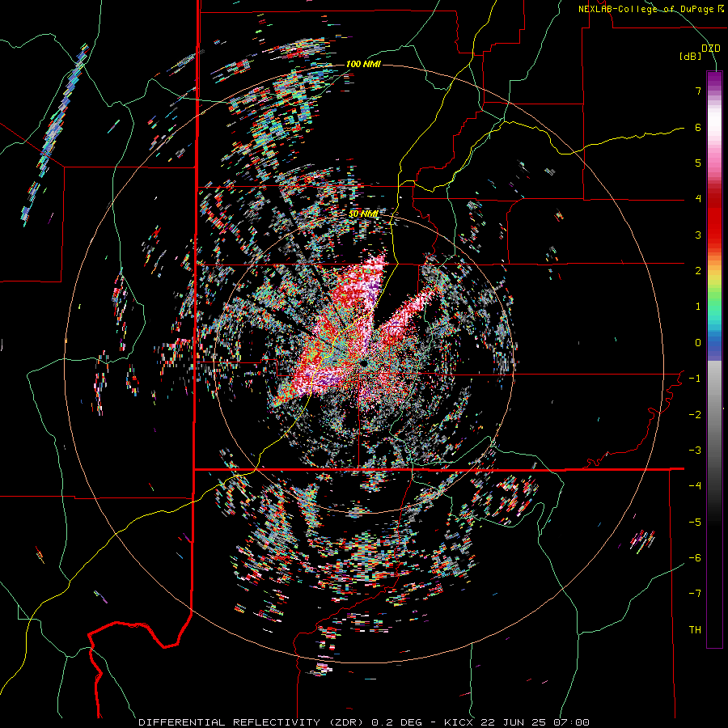This screenshot has width=728, height=728.
Task: Click the -2 value on color scale
Action: (695, 415)
